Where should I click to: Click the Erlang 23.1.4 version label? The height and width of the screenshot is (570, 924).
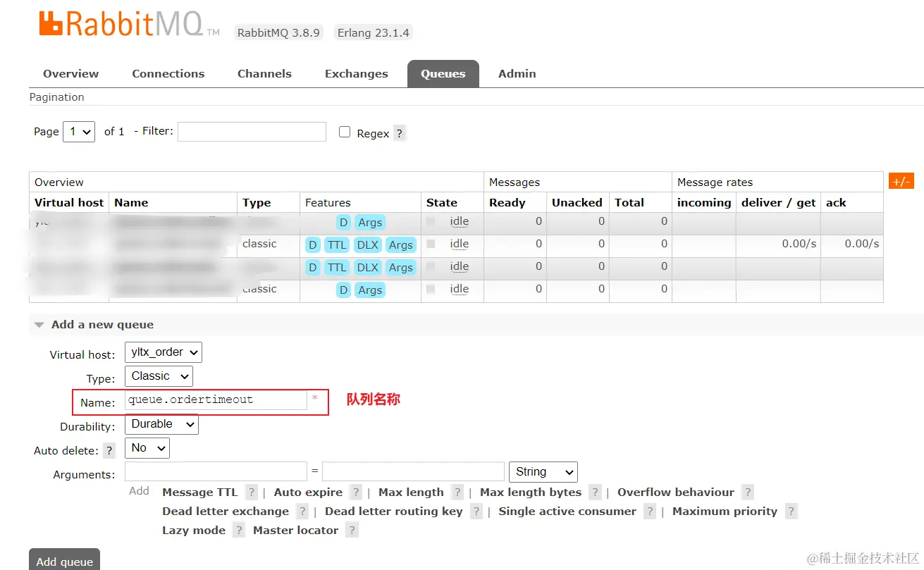tap(374, 32)
